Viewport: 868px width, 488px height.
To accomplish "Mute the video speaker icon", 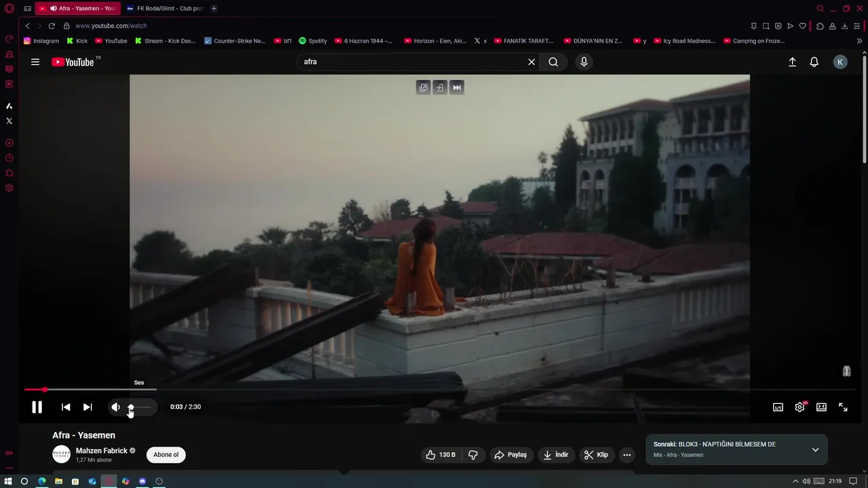I will point(115,407).
